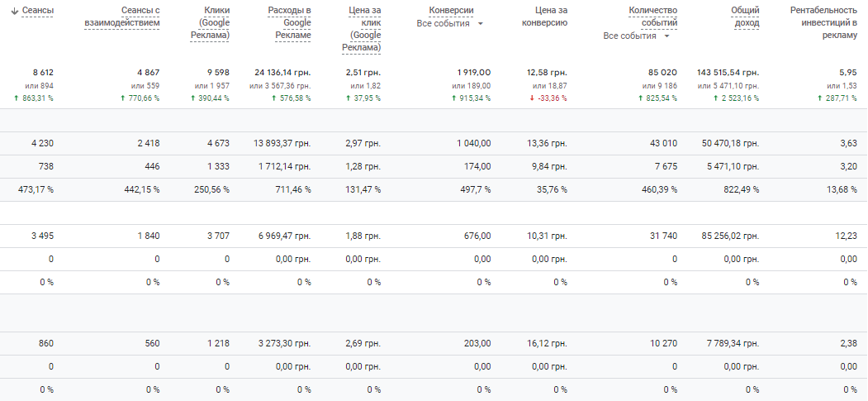Select the 822,49 % cell
Viewport: 868px width, 401px height.
tap(743, 190)
